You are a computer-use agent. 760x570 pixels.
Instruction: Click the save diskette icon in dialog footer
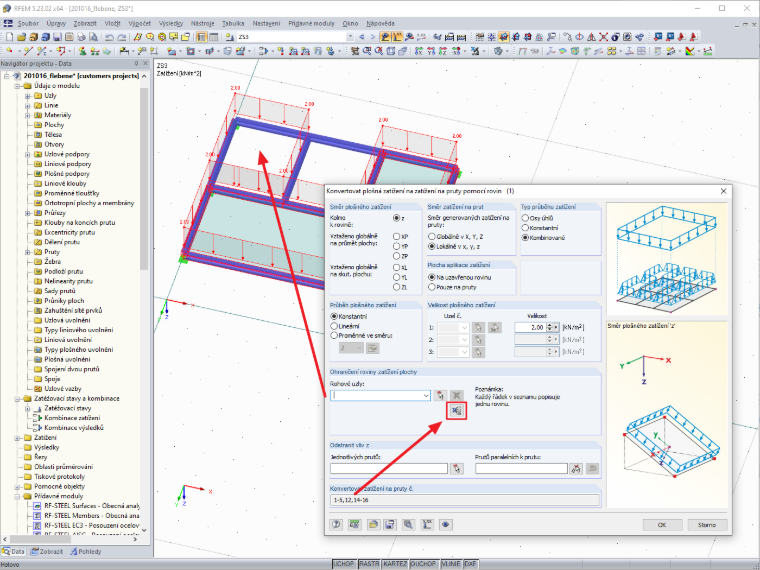click(390, 524)
